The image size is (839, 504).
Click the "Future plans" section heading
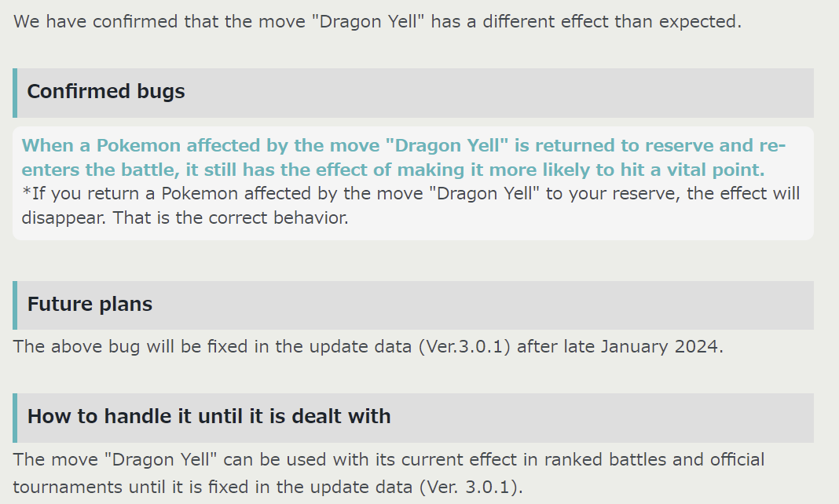point(90,304)
